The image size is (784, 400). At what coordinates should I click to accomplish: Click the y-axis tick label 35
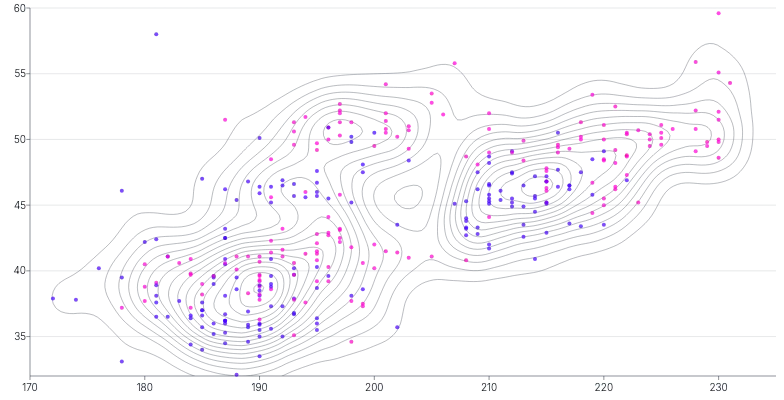click(19, 336)
